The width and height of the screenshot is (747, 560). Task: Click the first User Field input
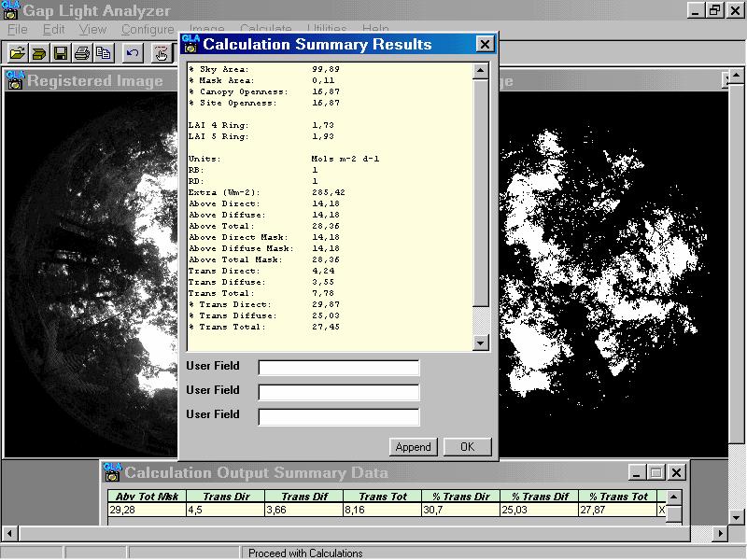pyautogui.click(x=339, y=368)
